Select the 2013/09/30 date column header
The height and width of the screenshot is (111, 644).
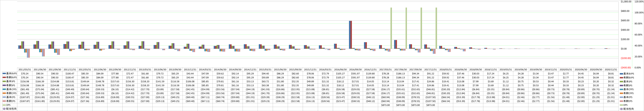click(x=175, y=69)
